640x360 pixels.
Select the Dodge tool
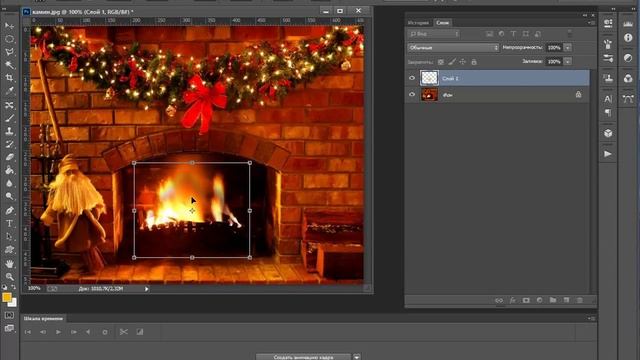[9, 196]
